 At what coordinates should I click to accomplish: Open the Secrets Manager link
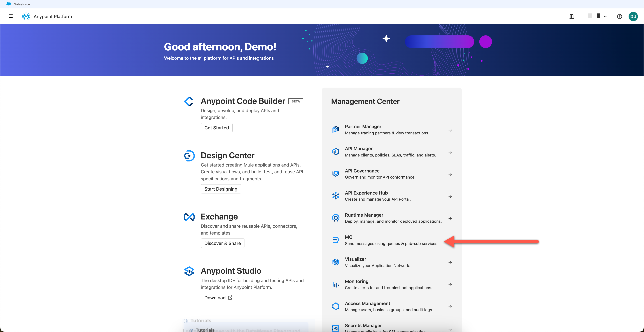[363, 326]
